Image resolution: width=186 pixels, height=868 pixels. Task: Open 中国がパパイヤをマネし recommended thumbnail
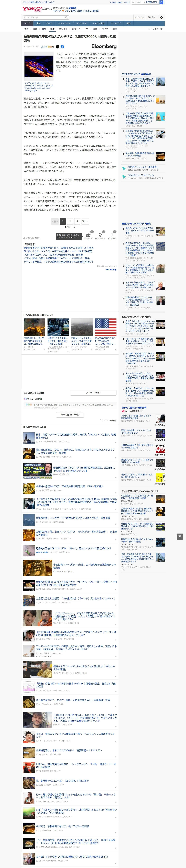[x=82, y=327]
